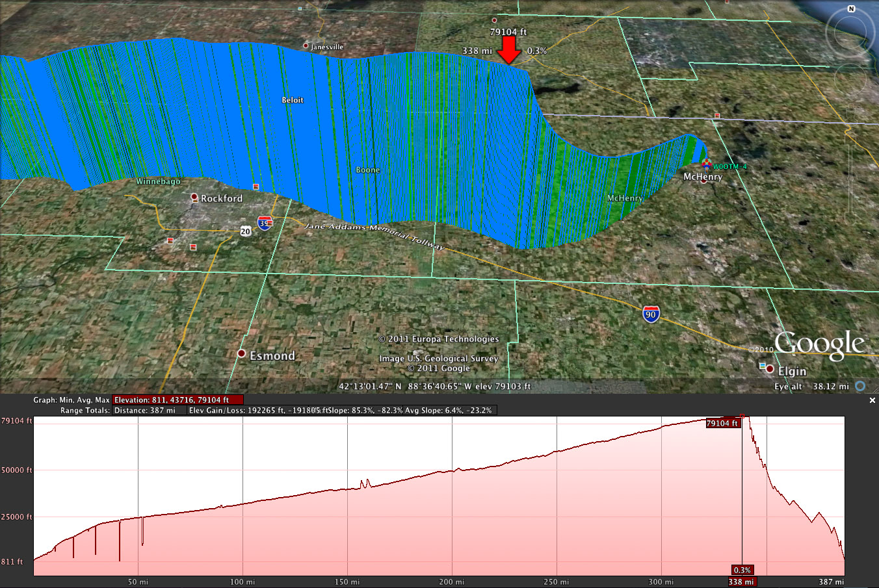Click the Elgin photo icon

click(763, 366)
